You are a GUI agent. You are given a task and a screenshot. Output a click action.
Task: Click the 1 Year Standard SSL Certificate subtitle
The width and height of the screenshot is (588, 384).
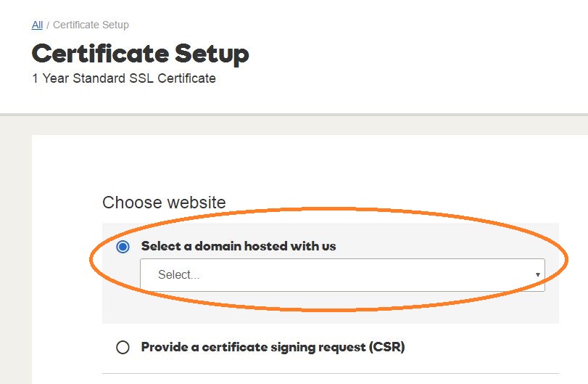point(124,78)
